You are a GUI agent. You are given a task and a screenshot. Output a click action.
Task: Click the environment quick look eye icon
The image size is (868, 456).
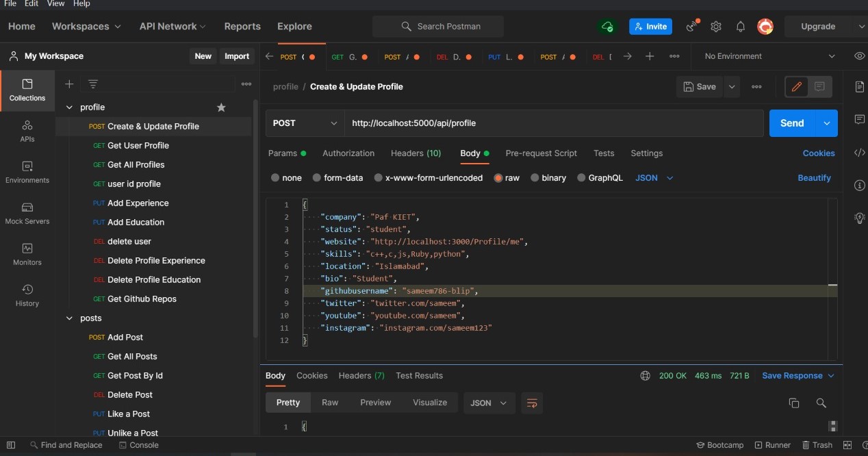860,56
